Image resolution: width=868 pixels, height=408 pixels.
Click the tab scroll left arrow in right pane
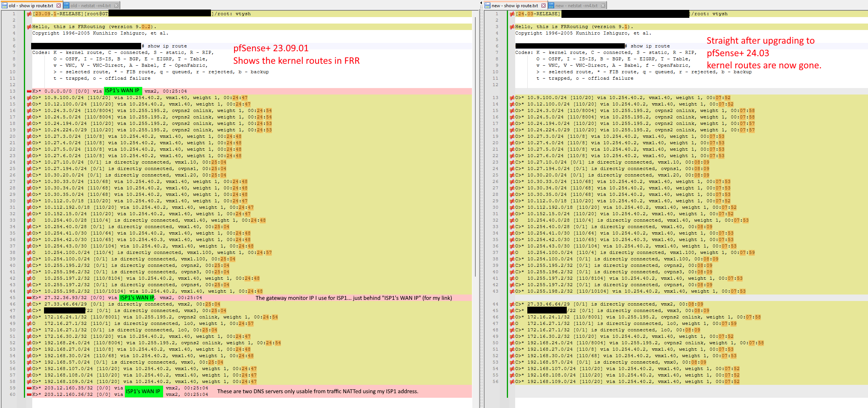(x=481, y=3)
